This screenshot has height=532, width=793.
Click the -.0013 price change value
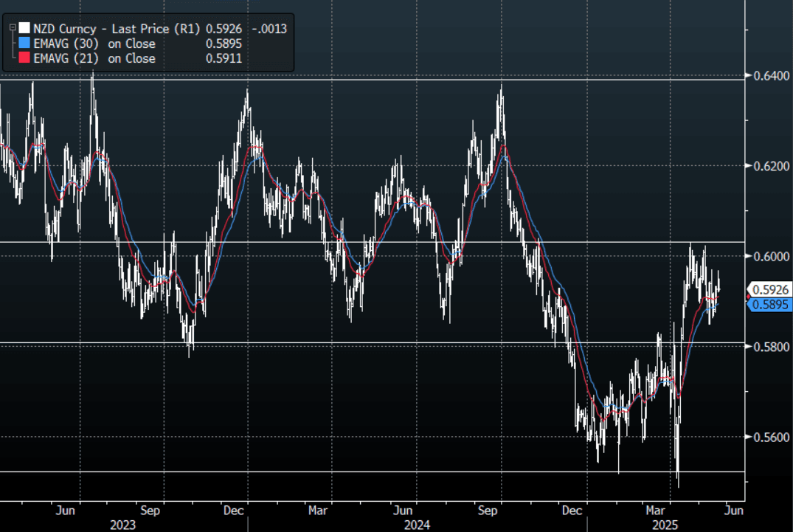pos(270,29)
